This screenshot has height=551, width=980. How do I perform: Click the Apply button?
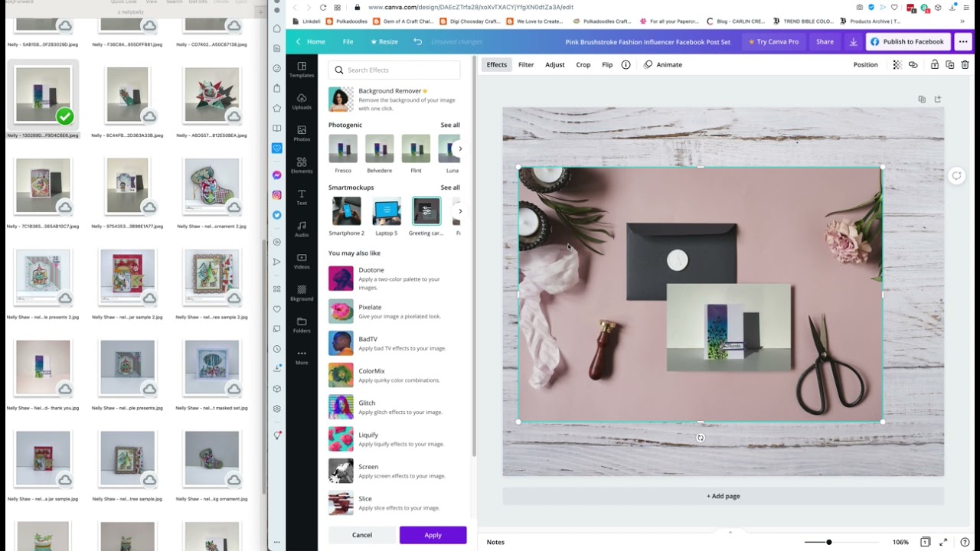433,535
